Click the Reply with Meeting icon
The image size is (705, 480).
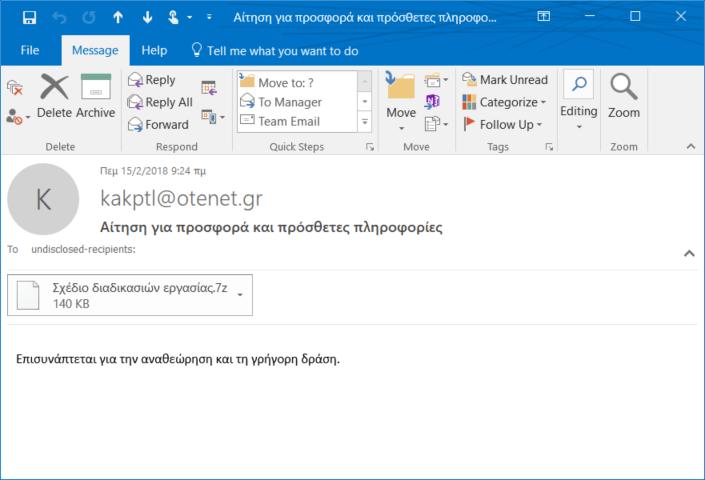pyautogui.click(x=210, y=88)
